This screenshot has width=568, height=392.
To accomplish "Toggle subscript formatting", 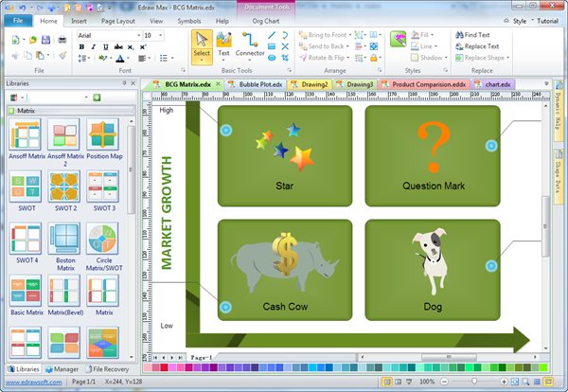I will pyautogui.click(x=131, y=46).
